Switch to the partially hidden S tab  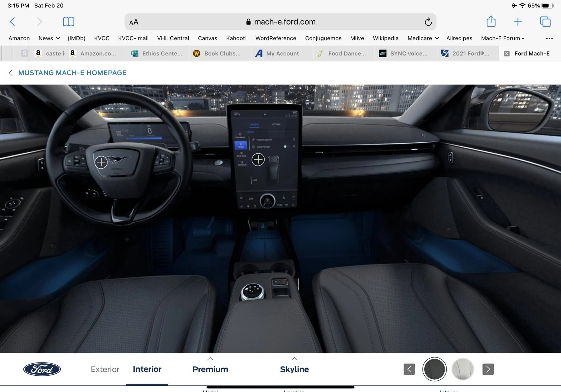20,53
